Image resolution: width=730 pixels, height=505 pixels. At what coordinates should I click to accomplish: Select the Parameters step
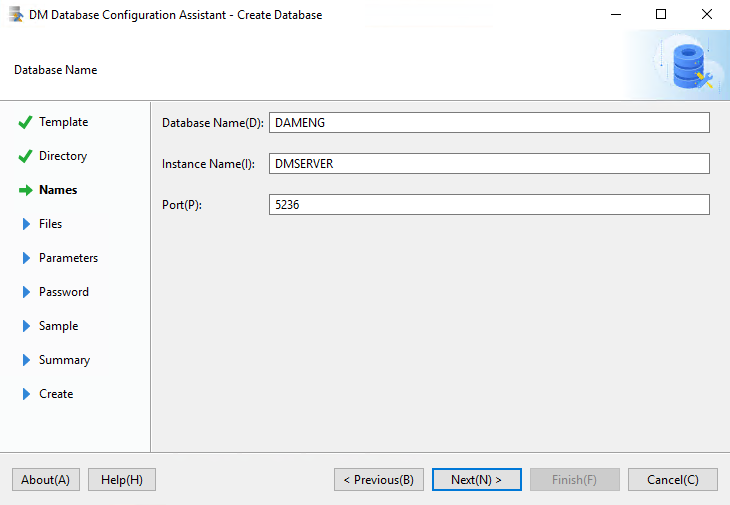point(68,258)
